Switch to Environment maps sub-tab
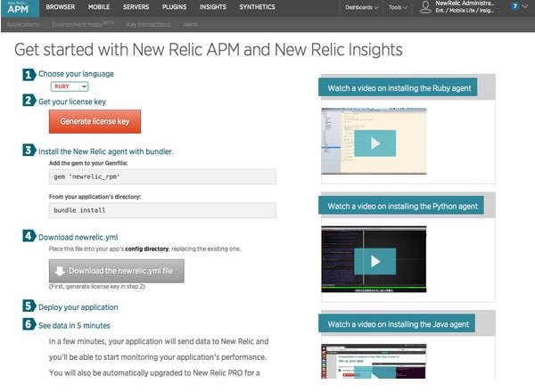 83,25
